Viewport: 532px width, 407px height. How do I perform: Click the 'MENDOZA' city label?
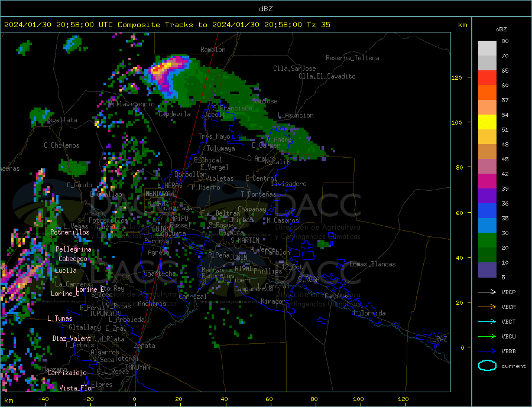click(x=158, y=194)
